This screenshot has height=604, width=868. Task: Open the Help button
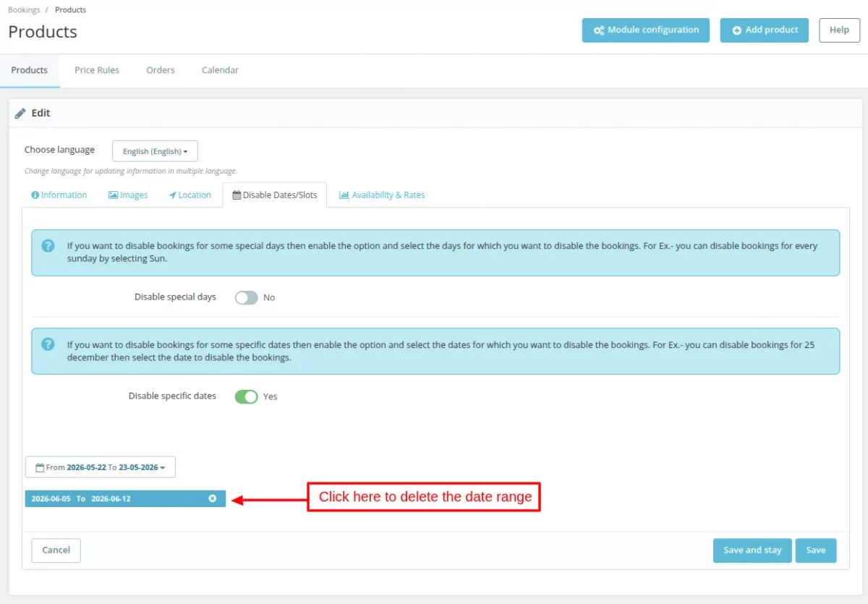pyautogui.click(x=839, y=30)
